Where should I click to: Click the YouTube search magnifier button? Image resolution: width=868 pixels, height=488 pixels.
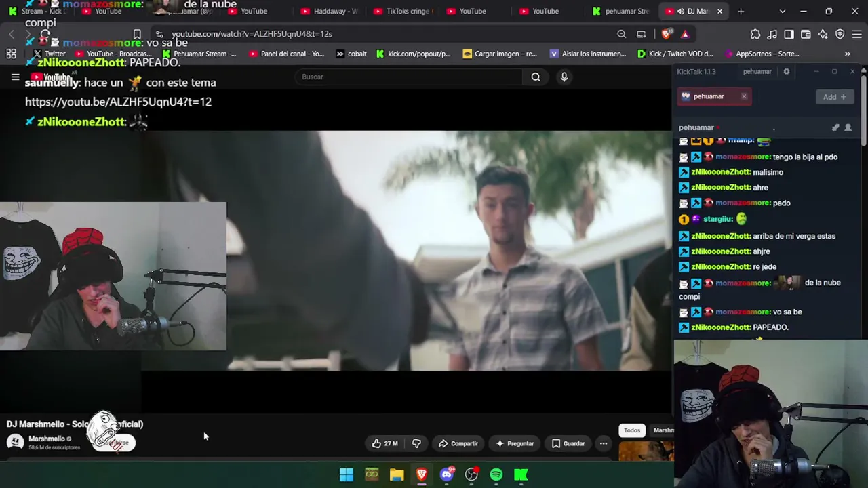(536, 77)
